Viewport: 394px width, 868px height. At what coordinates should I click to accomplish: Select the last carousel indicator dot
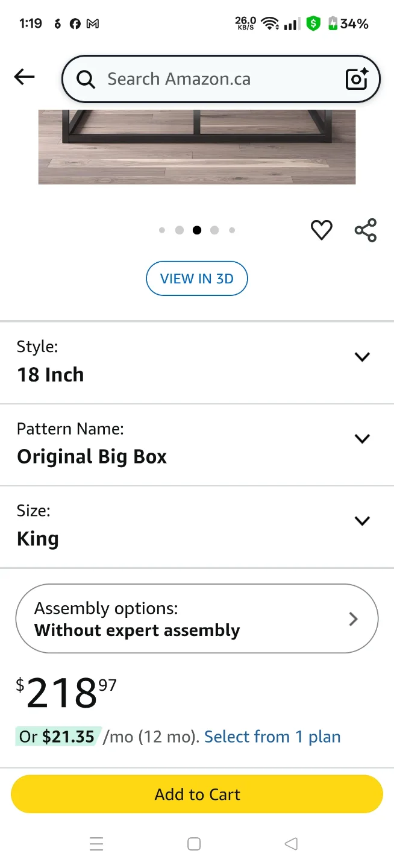[232, 230]
